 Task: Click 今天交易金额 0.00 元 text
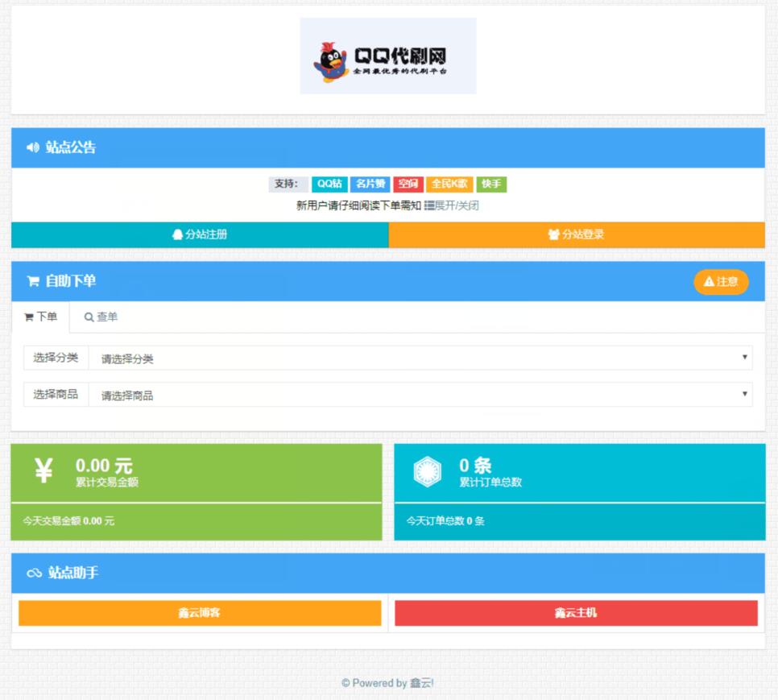(x=68, y=521)
